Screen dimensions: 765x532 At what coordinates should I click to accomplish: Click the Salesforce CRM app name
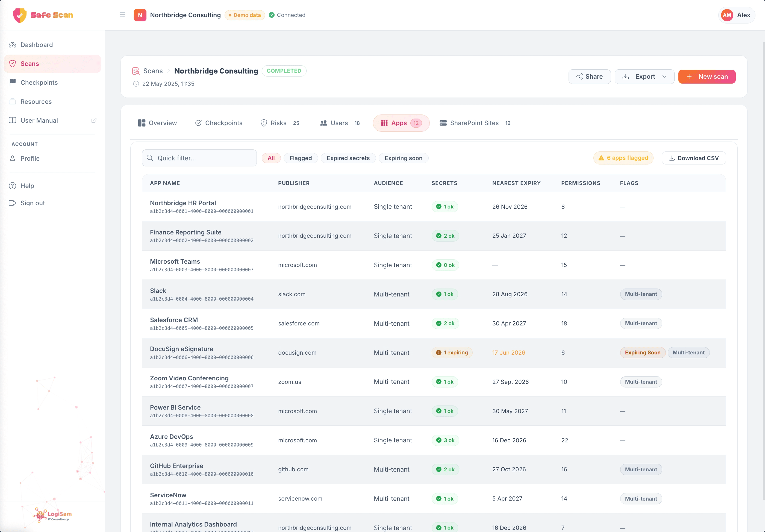click(173, 320)
